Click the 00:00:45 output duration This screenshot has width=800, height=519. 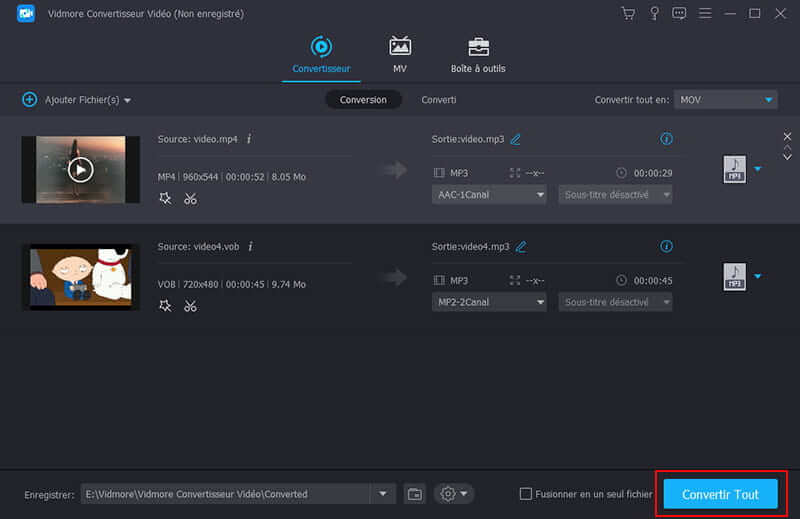pos(653,281)
